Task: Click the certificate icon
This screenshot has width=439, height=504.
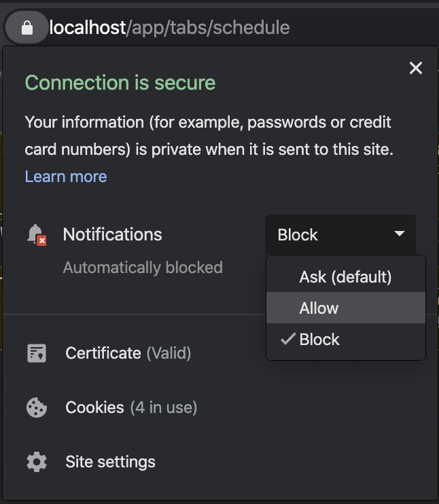Action: tap(37, 353)
